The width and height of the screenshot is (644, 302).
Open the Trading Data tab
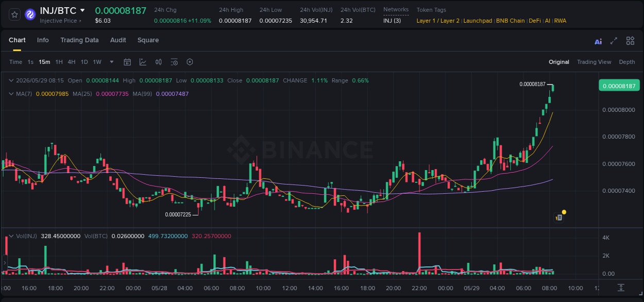tap(79, 40)
